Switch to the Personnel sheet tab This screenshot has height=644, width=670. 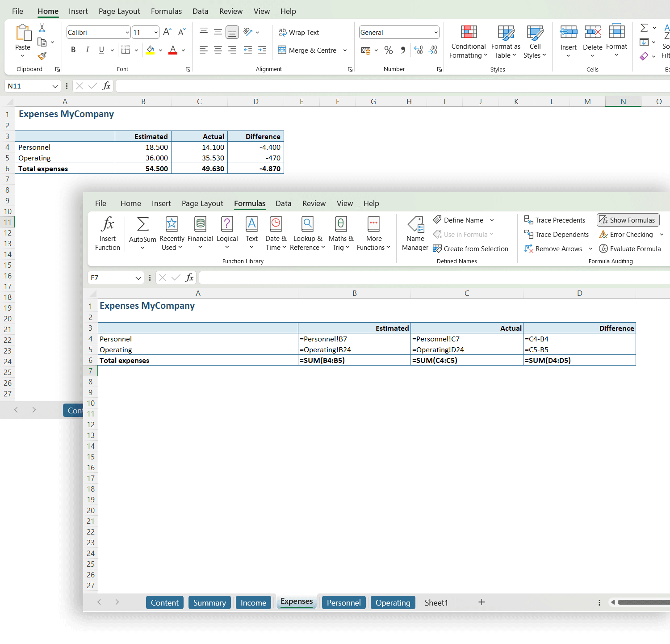(343, 602)
